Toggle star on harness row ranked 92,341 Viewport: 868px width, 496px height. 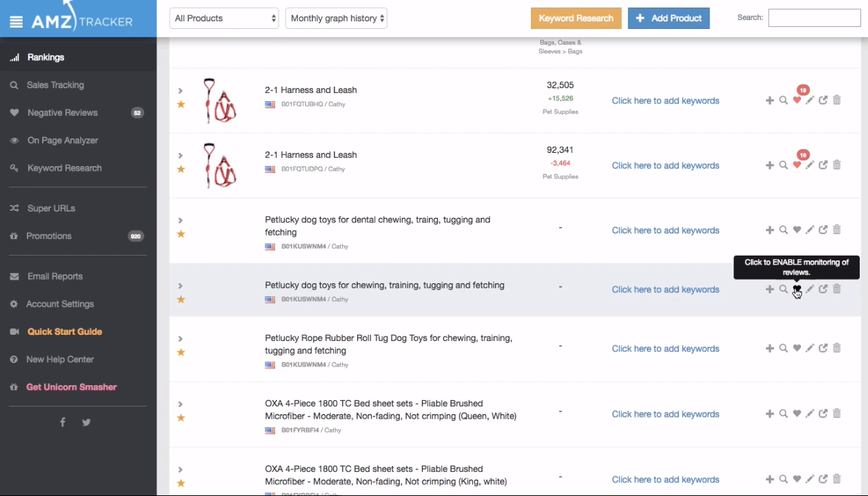tap(181, 169)
